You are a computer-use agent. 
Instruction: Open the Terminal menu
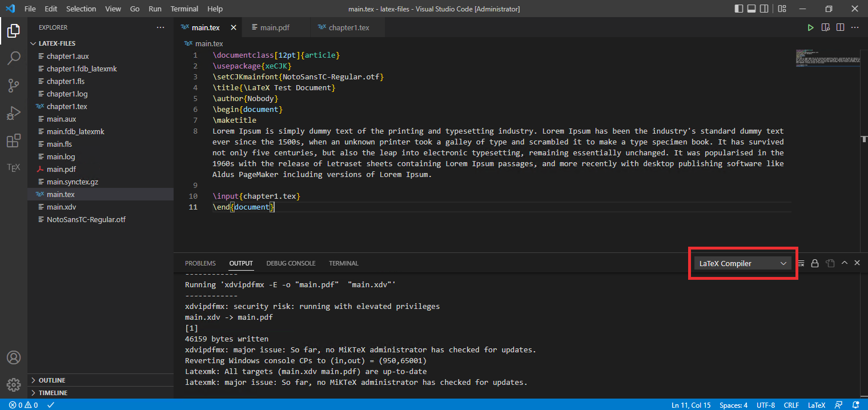point(184,9)
